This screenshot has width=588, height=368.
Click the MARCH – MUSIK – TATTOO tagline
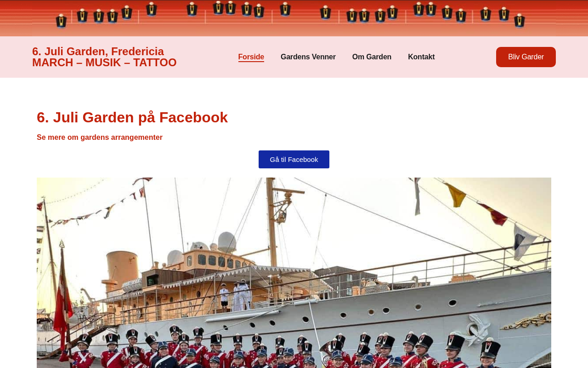(x=104, y=63)
